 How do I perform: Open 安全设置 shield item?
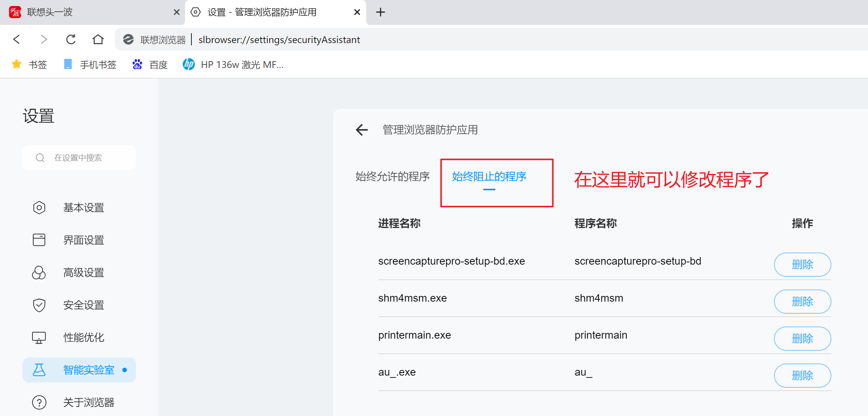83,305
